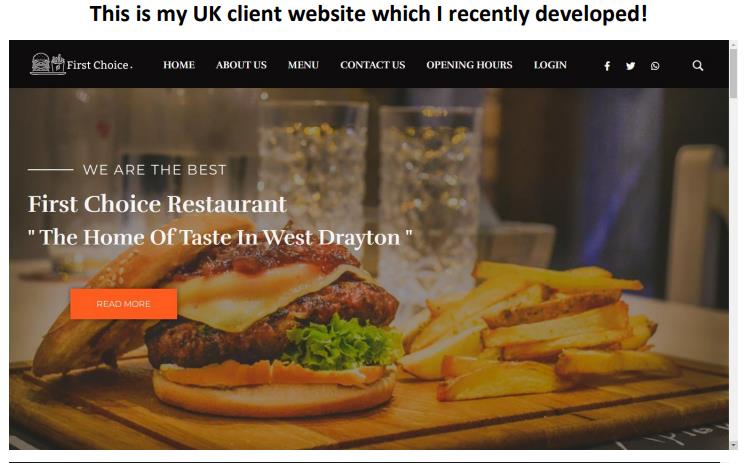
Task: Go to the HOME menu item
Action: click(x=179, y=65)
